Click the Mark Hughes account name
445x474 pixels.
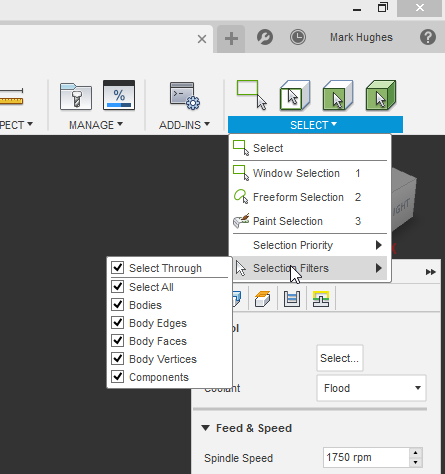click(x=361, y=37)
